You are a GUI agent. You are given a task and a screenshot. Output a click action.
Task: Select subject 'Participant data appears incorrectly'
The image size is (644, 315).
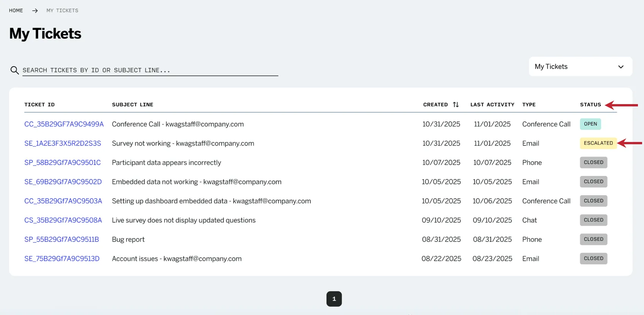[x=166, y=162]
